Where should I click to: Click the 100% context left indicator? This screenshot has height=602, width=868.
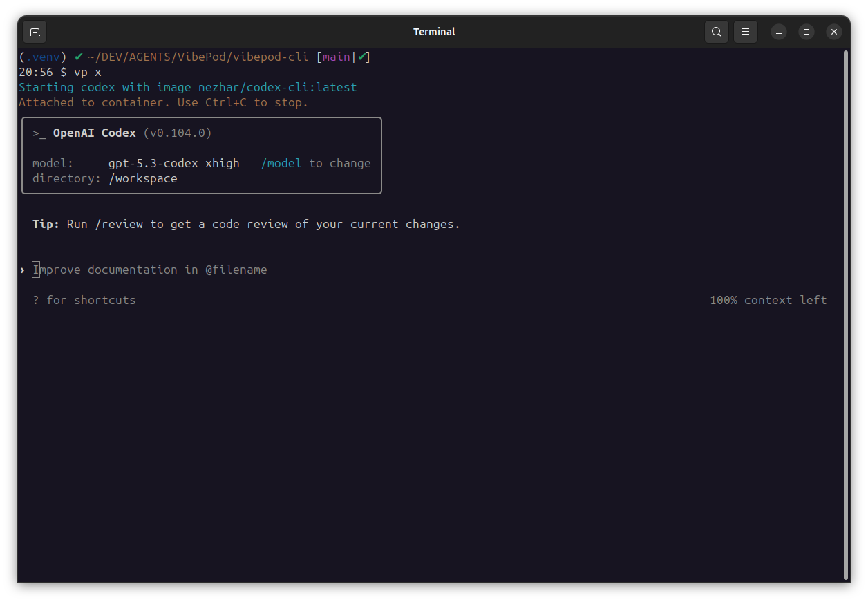(x=768, y=300)
